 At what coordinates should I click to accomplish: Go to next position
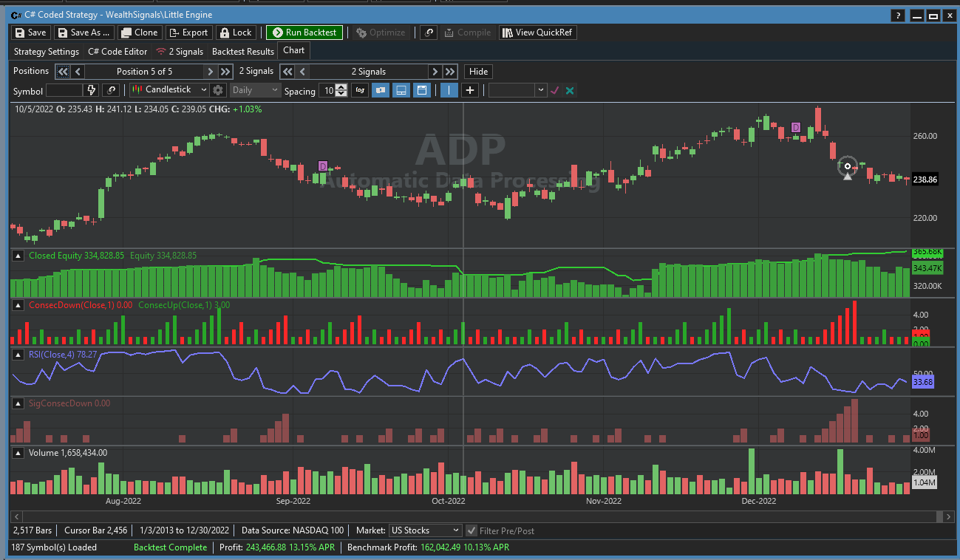coord(211,72)
